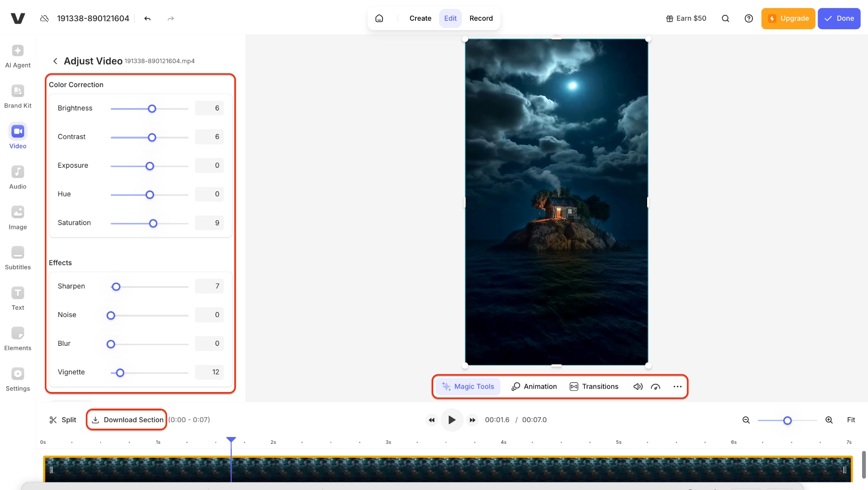
Task: Click the Brightness slider handle
Action: (x=152, y=109)
